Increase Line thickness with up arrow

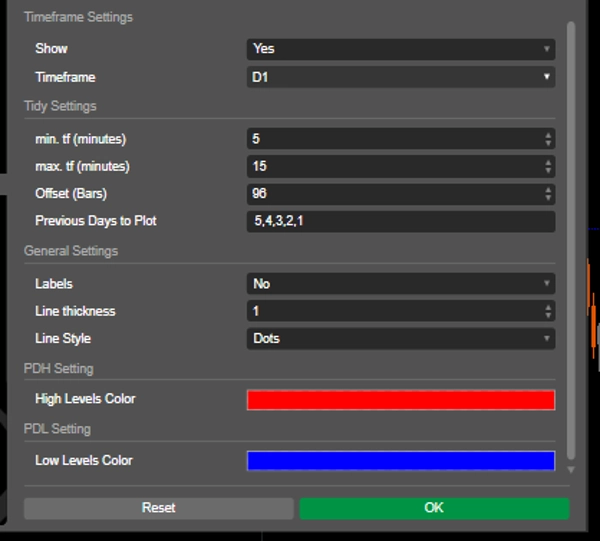(x=548, y=307)
